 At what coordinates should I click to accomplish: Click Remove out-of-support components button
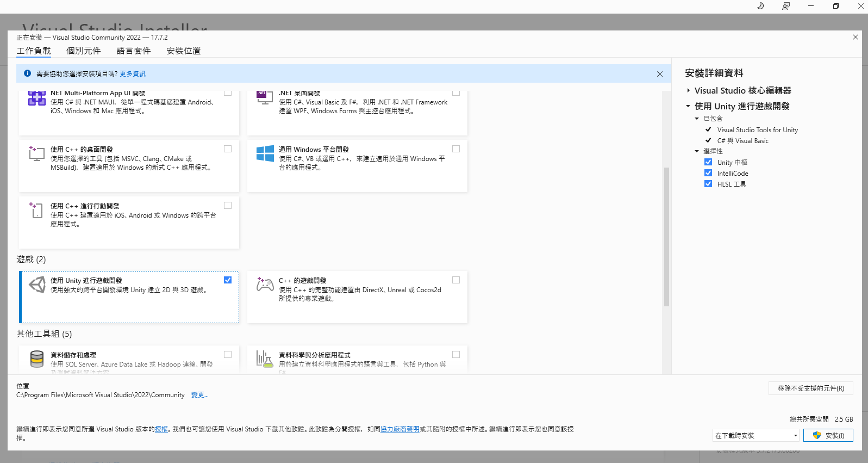coord(811,388)
